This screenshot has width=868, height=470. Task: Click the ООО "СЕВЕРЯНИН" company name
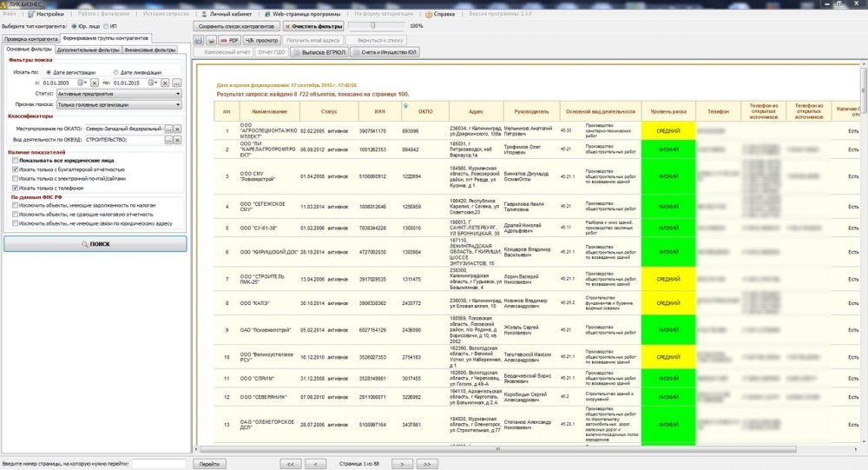pos(264,397)
